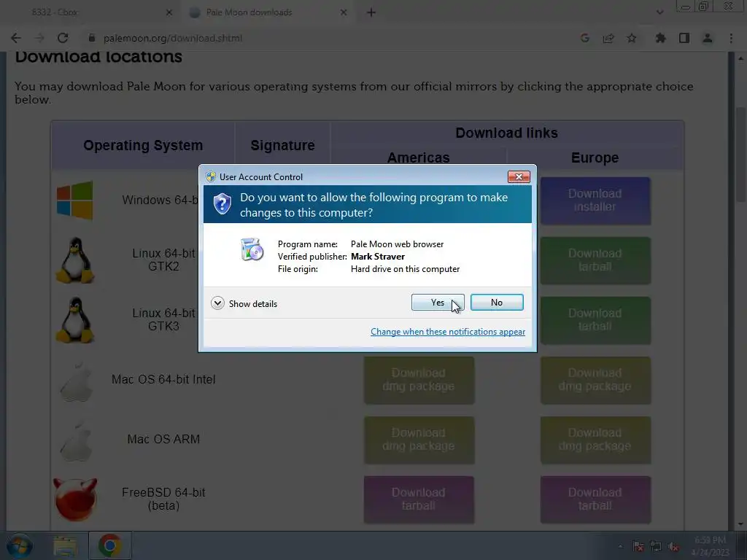Click the blue shield question icon
Image resolution: width=747 pixels, height=560 pixels.
(x=222, y=204)
